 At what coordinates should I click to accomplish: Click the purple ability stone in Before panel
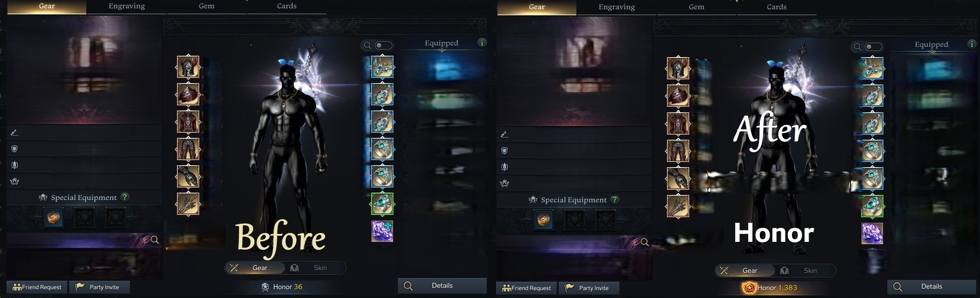pyautogui.click(x=382, y=231)
